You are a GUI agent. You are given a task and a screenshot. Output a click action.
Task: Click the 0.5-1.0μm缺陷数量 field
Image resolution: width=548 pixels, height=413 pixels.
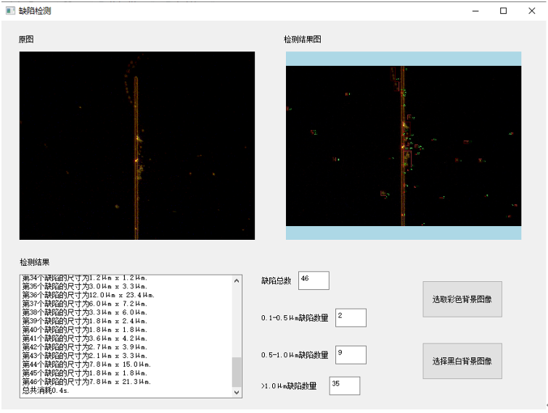(351, 355)
